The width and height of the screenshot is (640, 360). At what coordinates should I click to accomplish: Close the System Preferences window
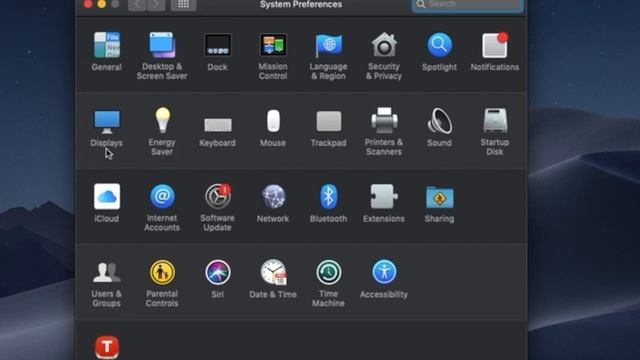click(88, 4)
